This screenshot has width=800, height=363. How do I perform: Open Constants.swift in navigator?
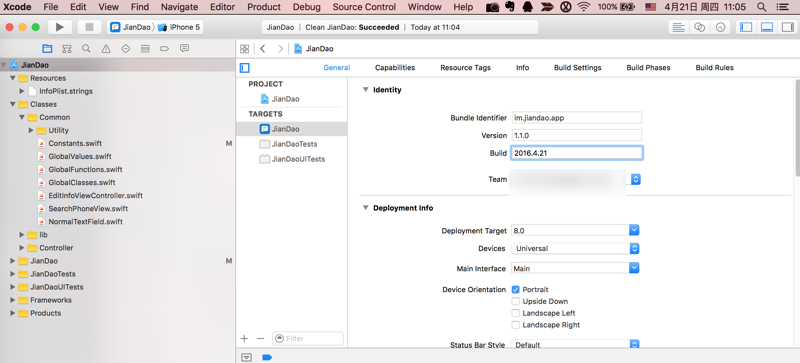[75, 143]
